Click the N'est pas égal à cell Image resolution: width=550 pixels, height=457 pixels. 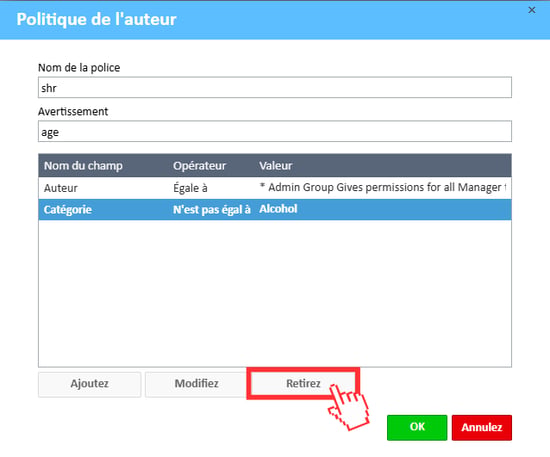[212, 210]
